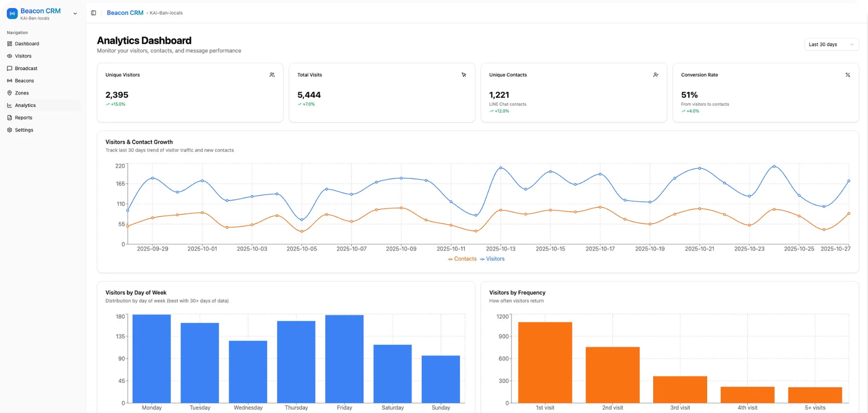Open the Last 30 days time range dropdown
The image size is (868, 413).
pyautogui.click(x=831, y=44)
